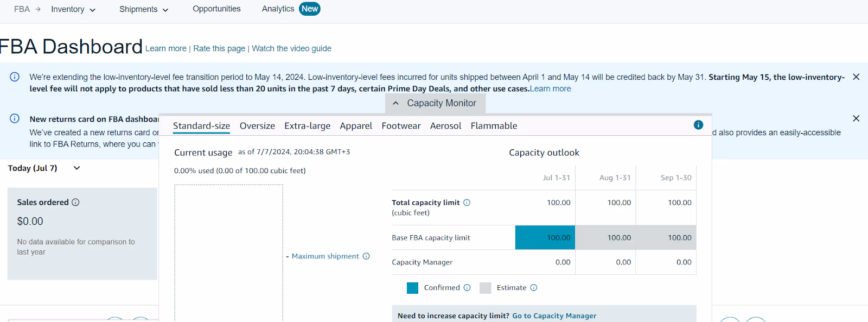Viewport: 868px width, 322px height.
Task: Click the Base FBA capacity limit row label
Action: point(431,238)
